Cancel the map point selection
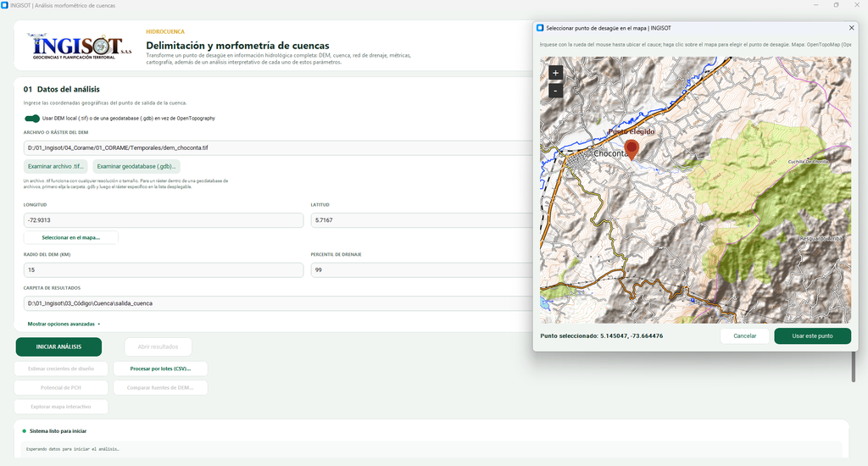The height and width of the screenshot is (466, 868). tap(744, 336)
